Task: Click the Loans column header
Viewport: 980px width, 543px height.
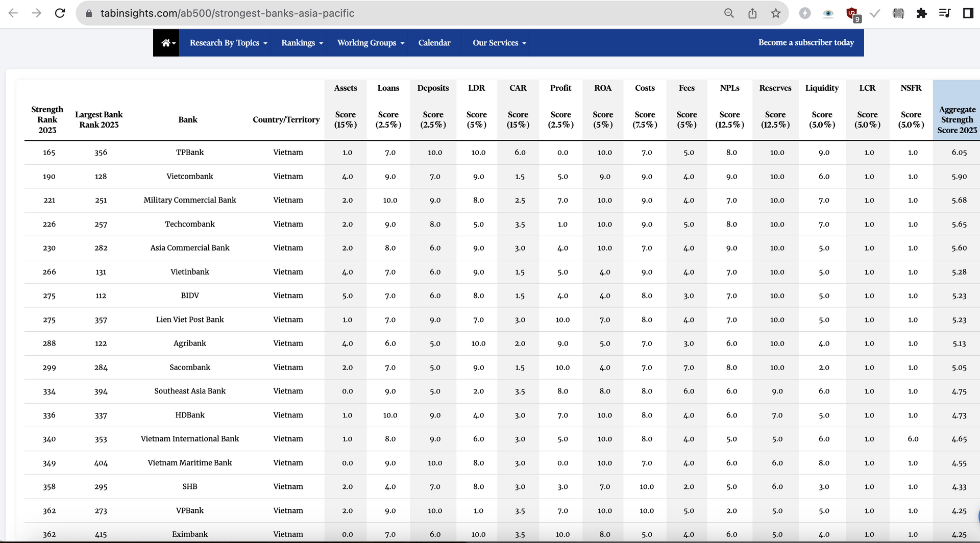Action: tap(388, 88)
